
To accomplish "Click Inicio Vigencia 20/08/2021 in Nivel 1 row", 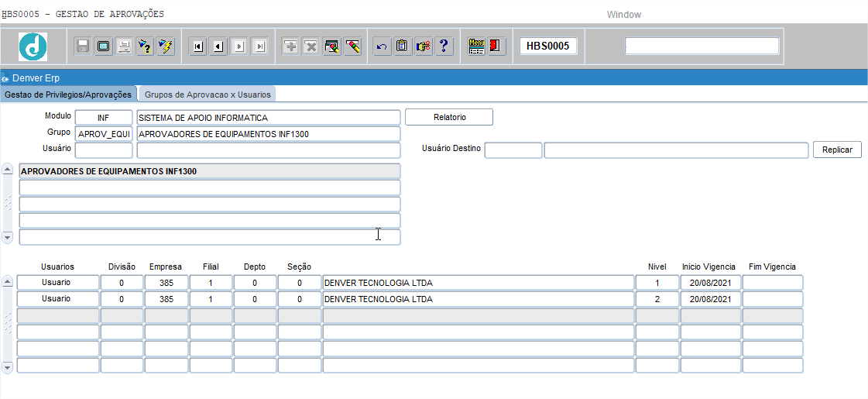I will (710, 283).
